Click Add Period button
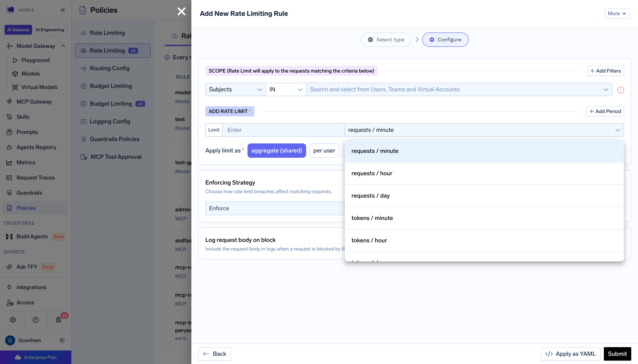The image size is (638, 364). tap(605, 112)
